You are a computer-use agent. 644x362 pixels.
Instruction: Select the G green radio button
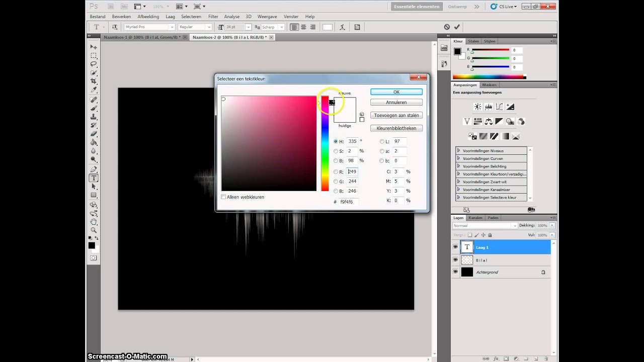click(336, 181)
